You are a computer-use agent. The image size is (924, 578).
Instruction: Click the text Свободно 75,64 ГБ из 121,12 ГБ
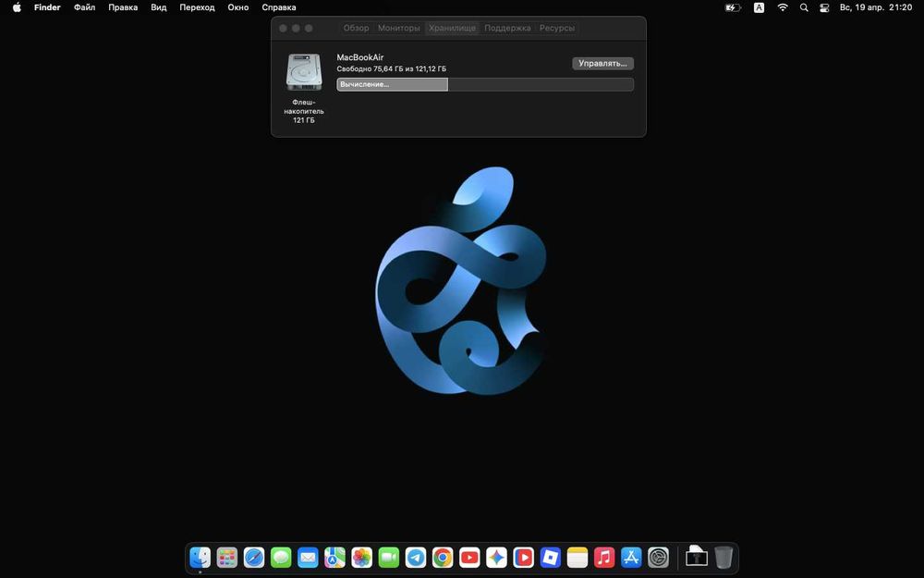click(x=391, y=69)
